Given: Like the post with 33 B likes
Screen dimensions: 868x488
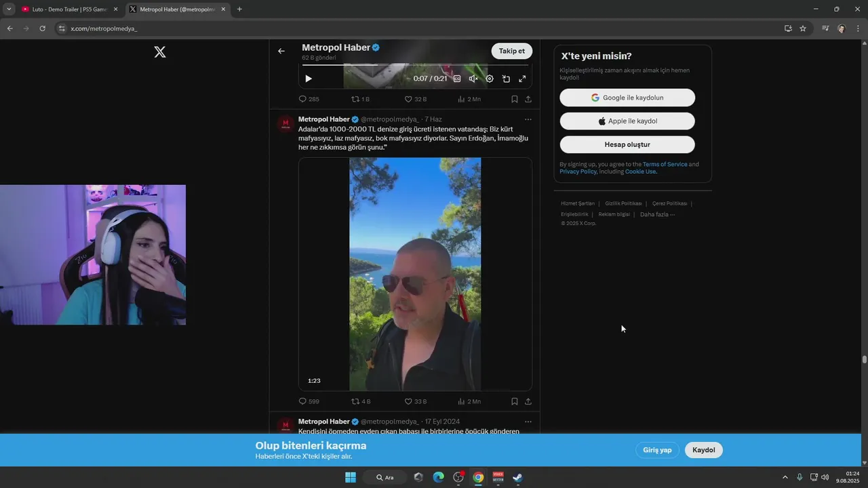Looking at the screenshot, I should click(x=416, y=401).
